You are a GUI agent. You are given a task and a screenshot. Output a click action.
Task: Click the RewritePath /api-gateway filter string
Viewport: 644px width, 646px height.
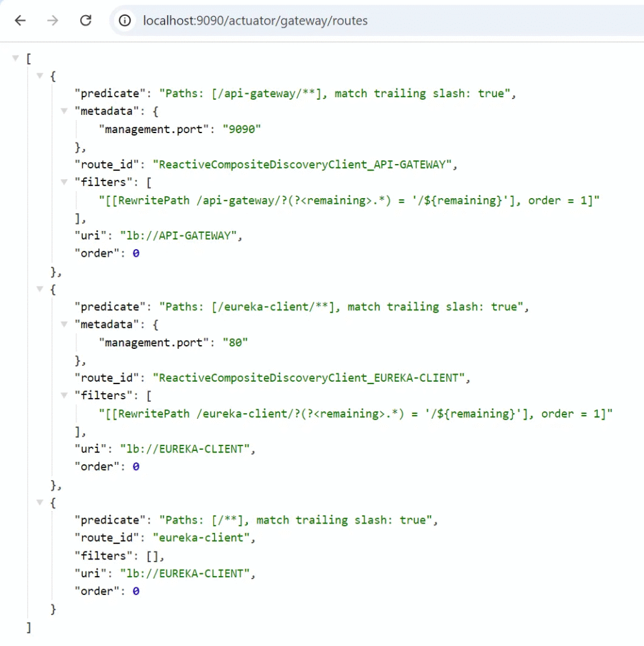(349, 201)
